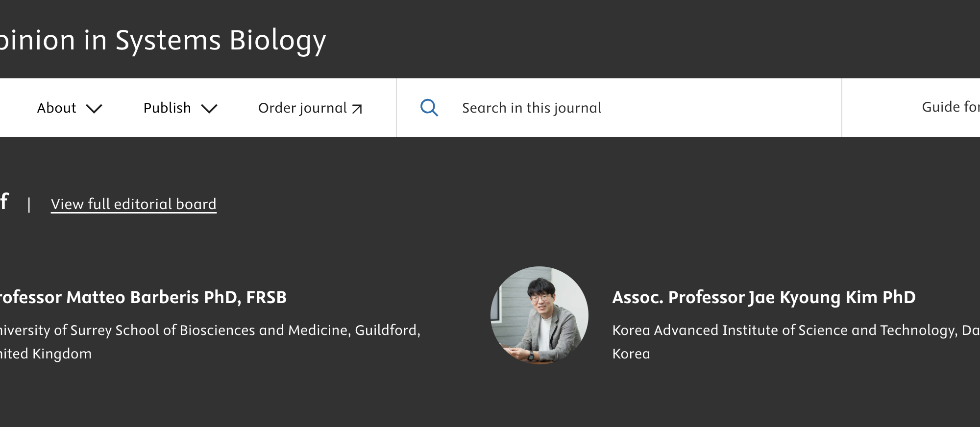Image resolution: width=980 pixels, height=427 pixels.
Task: Click the partial heading left of divider
Action: [4, 201]
